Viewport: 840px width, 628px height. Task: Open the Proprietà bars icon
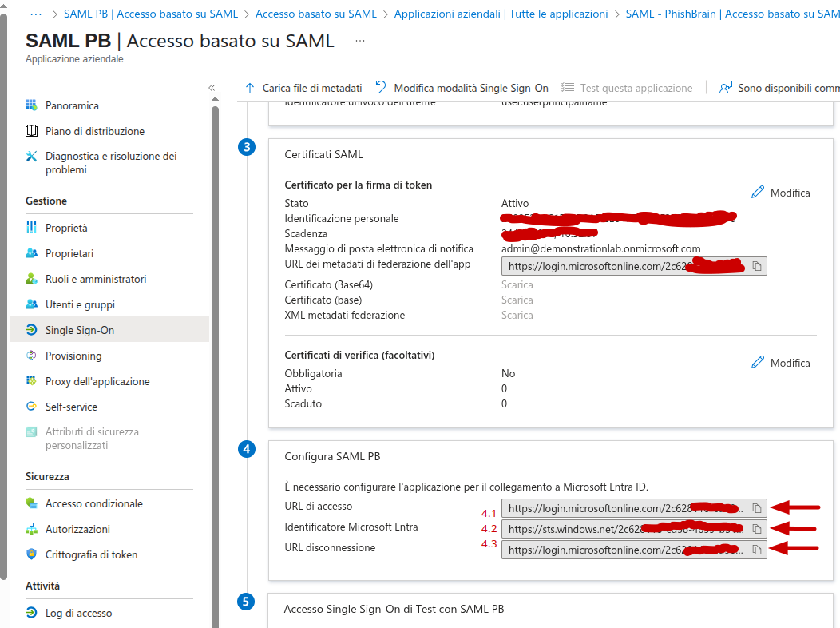(32, 228)
